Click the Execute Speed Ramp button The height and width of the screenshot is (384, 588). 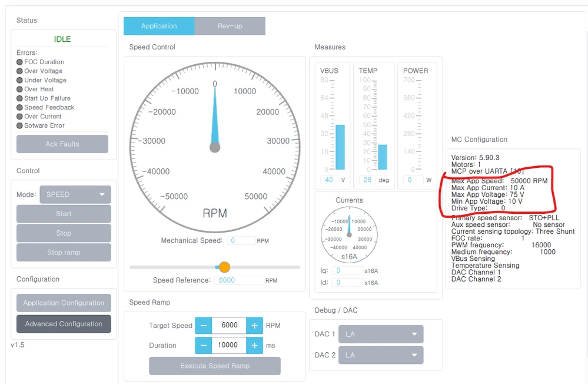[x=215, y=366]
